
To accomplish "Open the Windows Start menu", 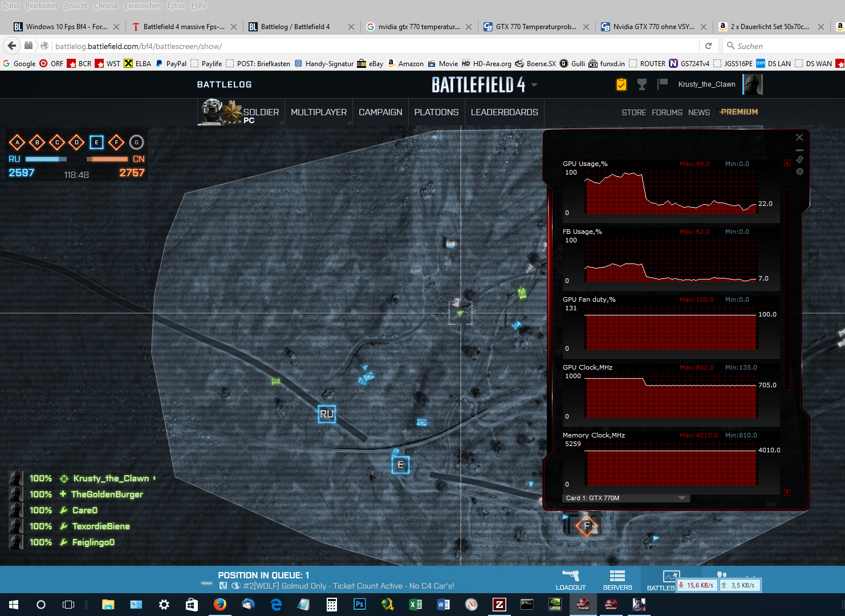I will [x=14, y=605].
